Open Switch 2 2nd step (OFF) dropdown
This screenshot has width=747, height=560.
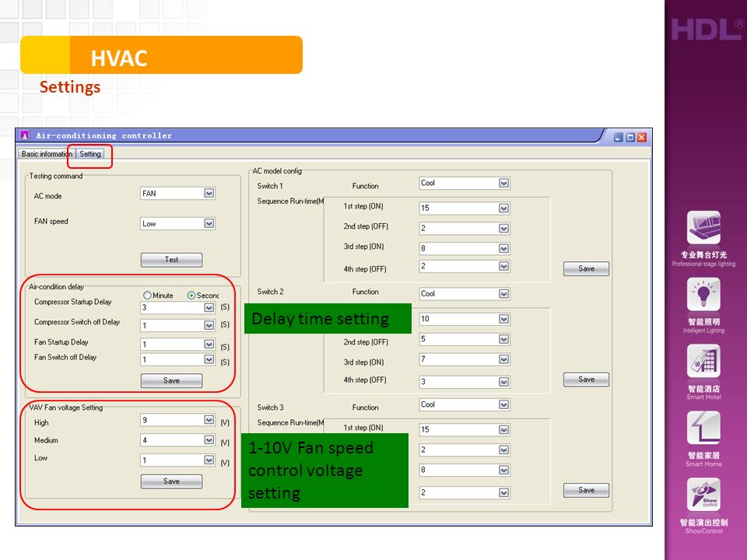click(x=503, y=339)
